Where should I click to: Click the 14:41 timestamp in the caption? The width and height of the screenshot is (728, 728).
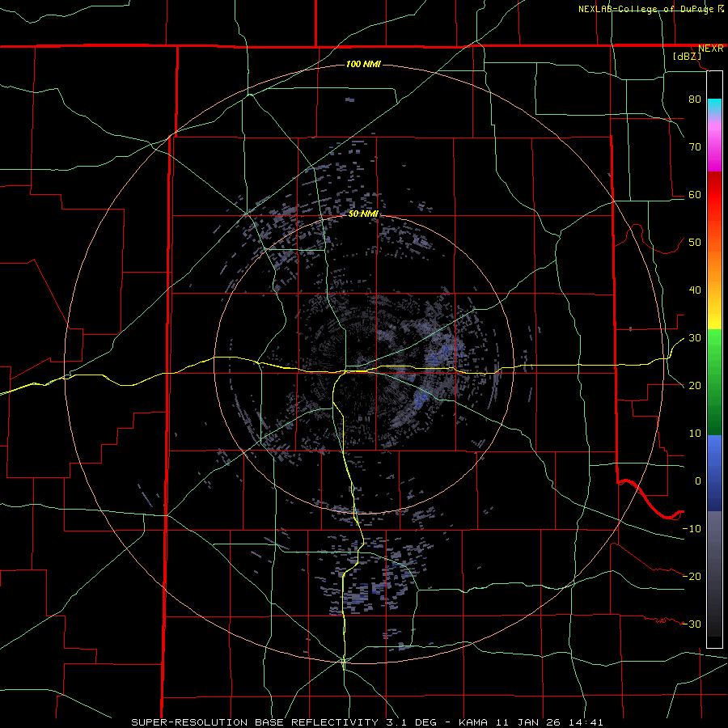point(586,722)
